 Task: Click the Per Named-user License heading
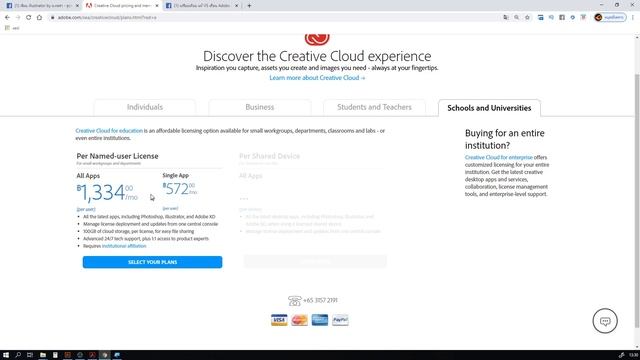click(118, 156)
